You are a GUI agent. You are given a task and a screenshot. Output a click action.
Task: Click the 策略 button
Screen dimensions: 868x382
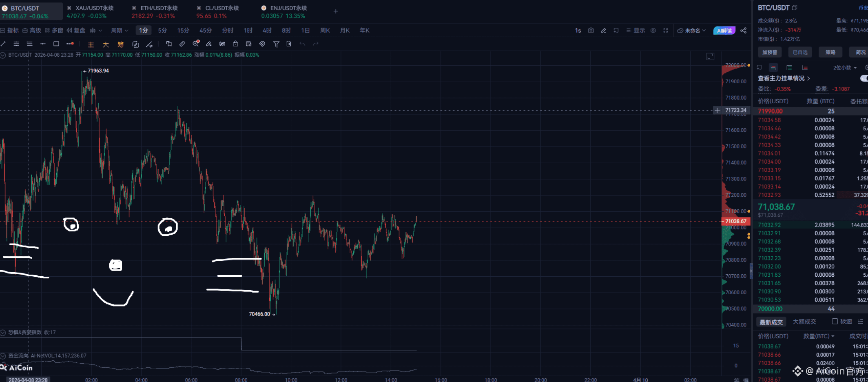point(830,52)
